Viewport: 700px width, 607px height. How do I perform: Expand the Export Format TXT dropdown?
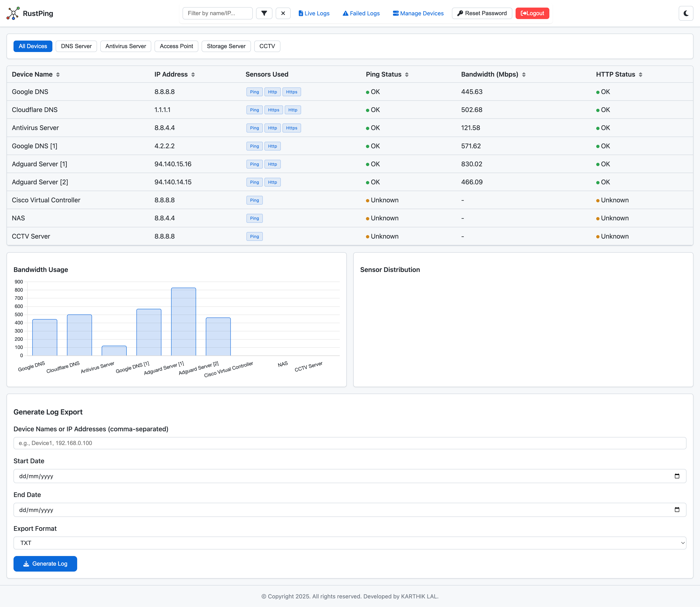click(350, 543)
